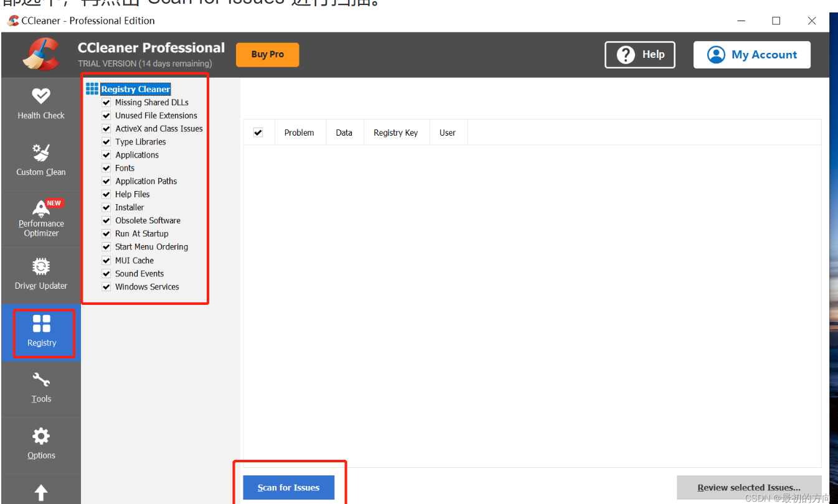This screenshot has width=838, height=504.
Task: Uncheck Missing Shared DLLs checkbox
Action: [106, 103]
